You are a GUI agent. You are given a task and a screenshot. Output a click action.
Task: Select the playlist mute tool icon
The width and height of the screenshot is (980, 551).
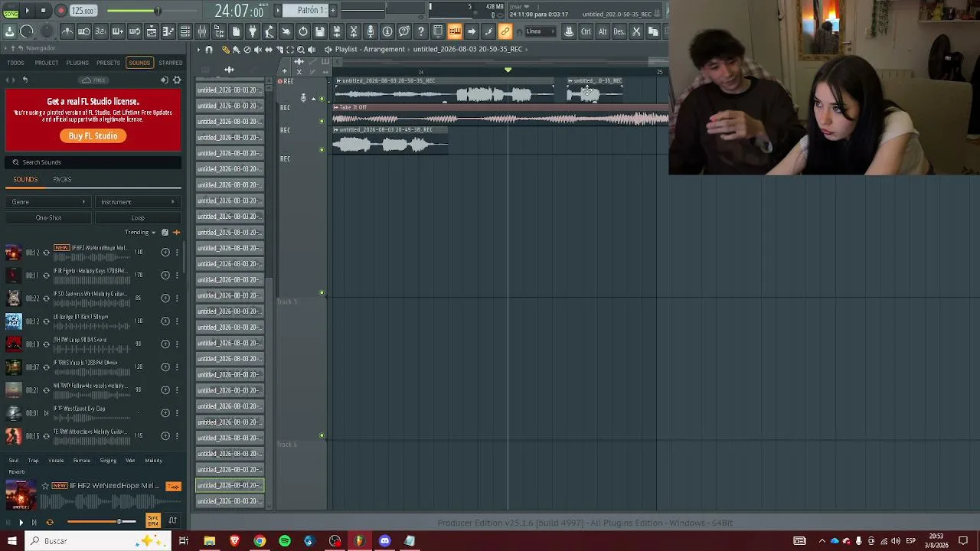(x=257, y=50)
